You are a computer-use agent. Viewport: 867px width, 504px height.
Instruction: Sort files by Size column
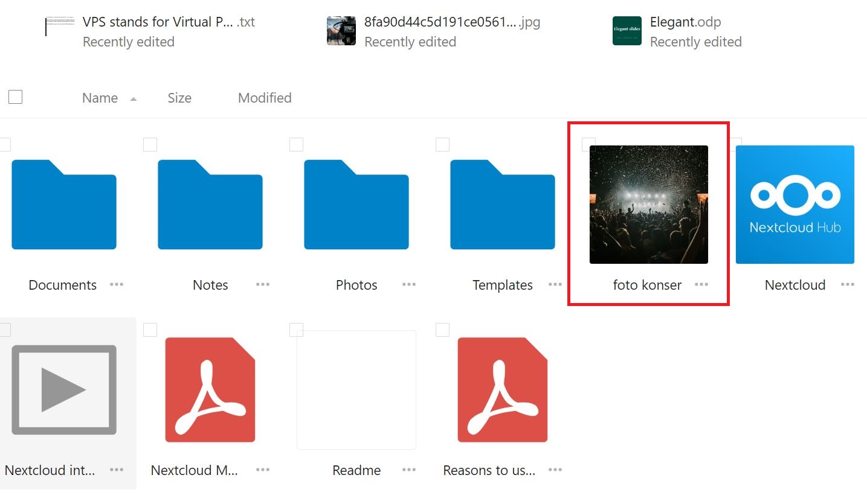coord(179,98)
